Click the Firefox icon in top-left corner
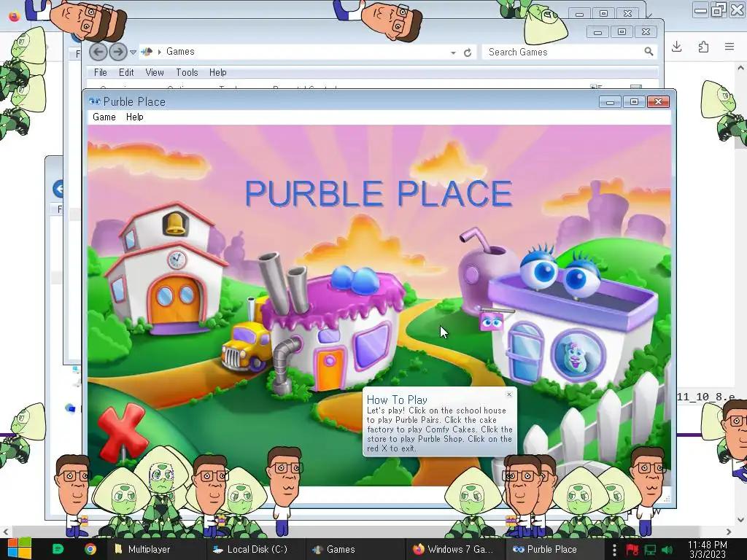The image size is (747, 560). click(x=15, y=16)
